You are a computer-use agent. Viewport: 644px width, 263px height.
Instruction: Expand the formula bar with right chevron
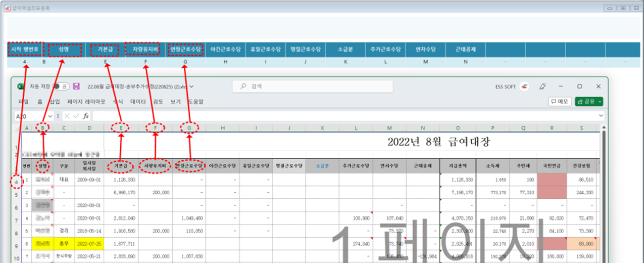click(x=601, y=116)
